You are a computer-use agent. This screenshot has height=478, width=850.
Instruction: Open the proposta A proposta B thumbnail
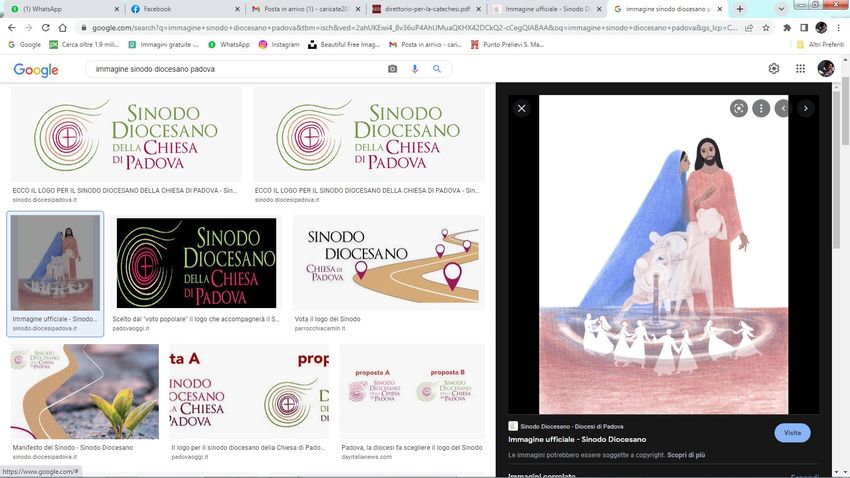[x=413, y=391]
